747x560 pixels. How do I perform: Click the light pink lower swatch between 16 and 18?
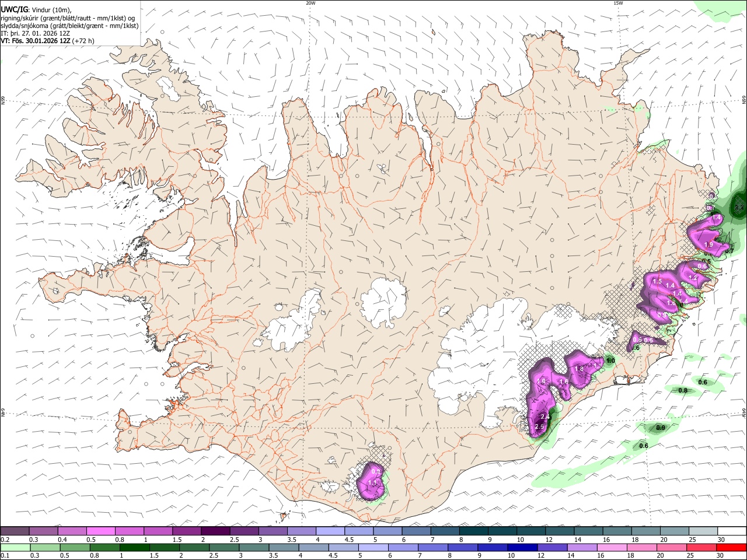(612, 547)
